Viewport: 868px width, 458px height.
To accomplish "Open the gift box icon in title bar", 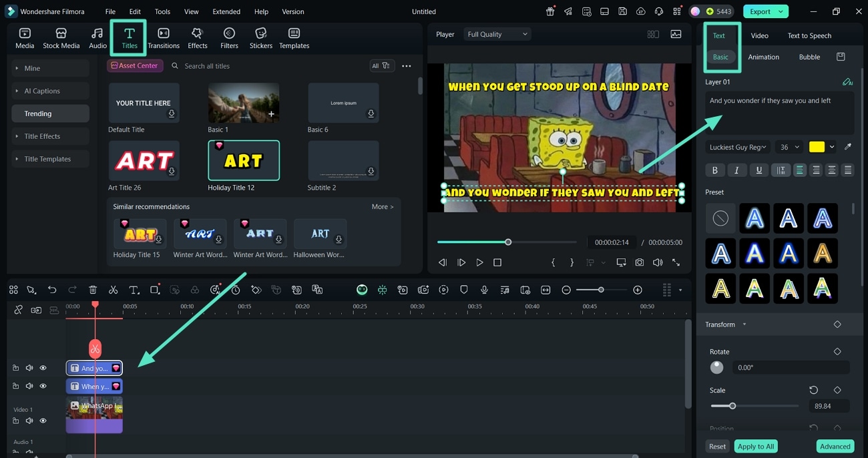I will point(550,11).
